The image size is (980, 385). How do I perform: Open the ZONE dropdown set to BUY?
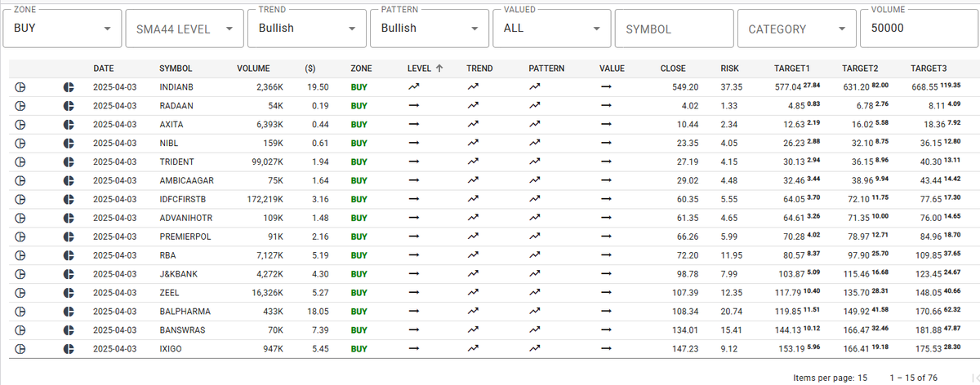(62, 29)
